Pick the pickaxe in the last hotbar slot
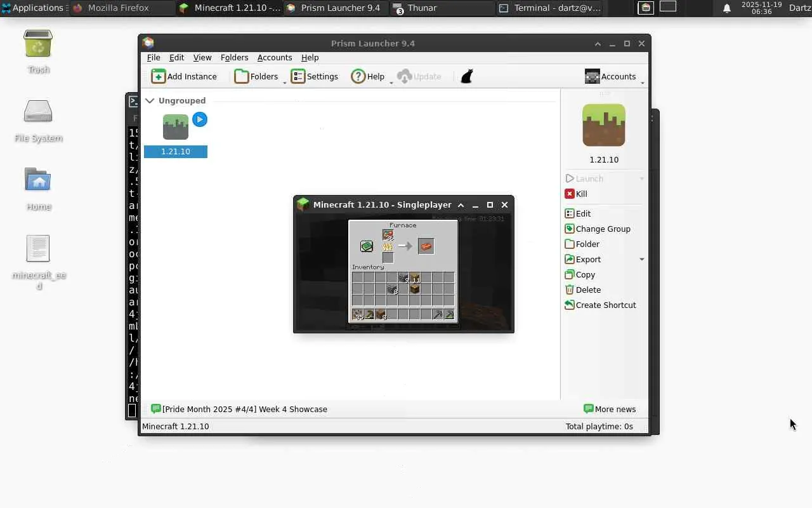This screenshot has width=812, height=508. (x=449, y=314)
